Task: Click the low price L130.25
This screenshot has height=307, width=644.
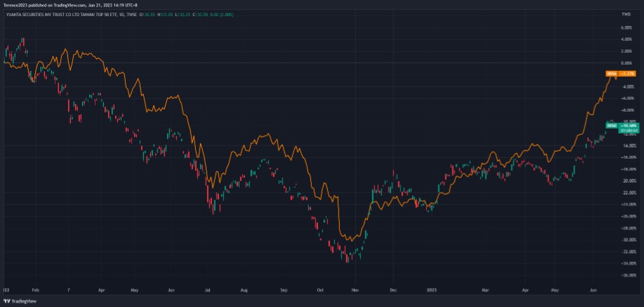Action: point(181,14)
